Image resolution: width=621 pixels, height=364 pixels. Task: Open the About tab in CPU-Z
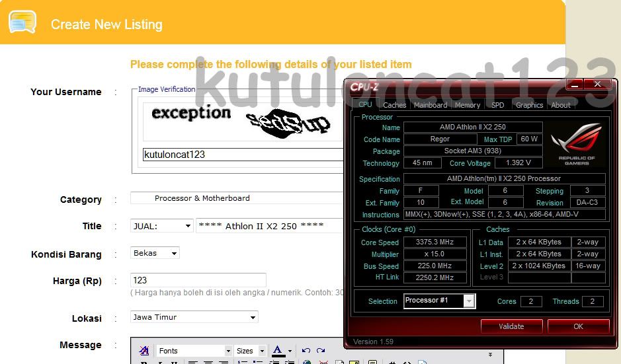pyautogui.click(x=561, y=105)
